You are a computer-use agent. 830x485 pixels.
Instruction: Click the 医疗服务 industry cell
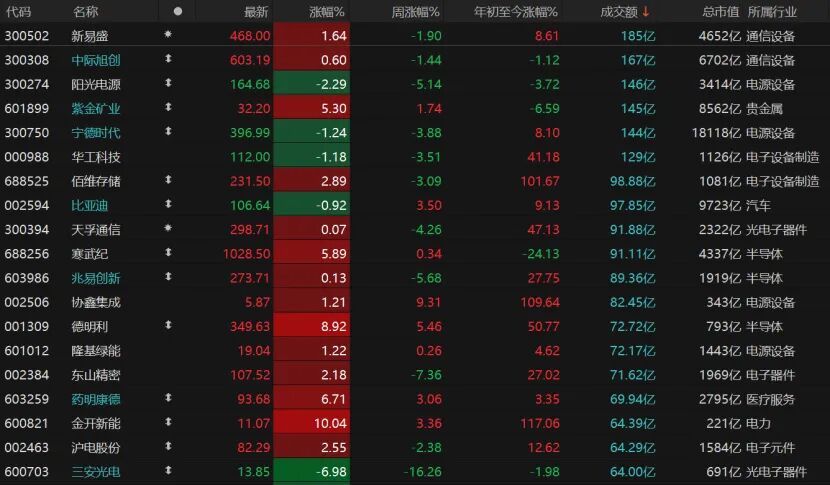[x=771, y=400]
